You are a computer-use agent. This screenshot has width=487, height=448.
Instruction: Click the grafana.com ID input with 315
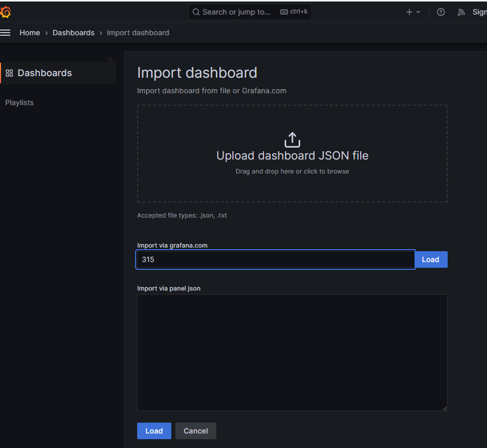275,259
